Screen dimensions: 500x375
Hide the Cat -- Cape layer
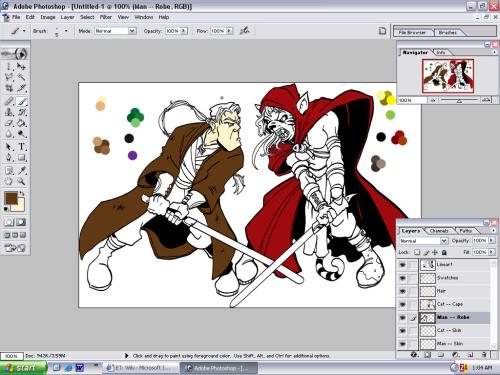pos(403,304)
